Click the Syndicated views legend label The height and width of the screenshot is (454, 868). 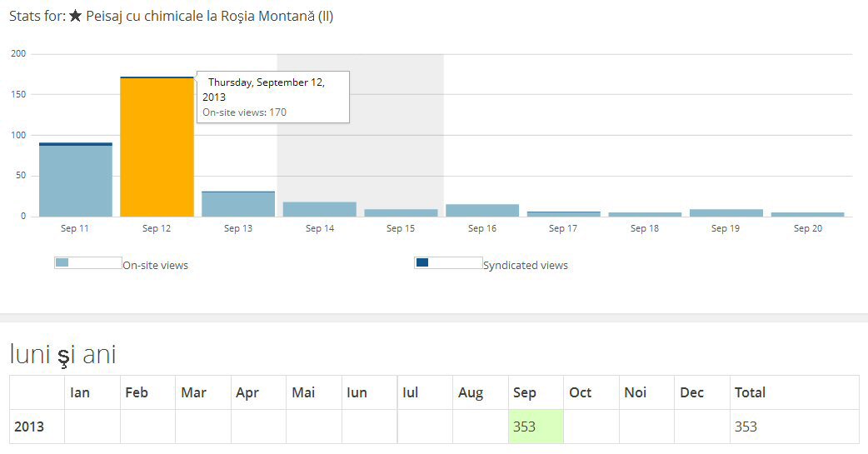(526, 266)
